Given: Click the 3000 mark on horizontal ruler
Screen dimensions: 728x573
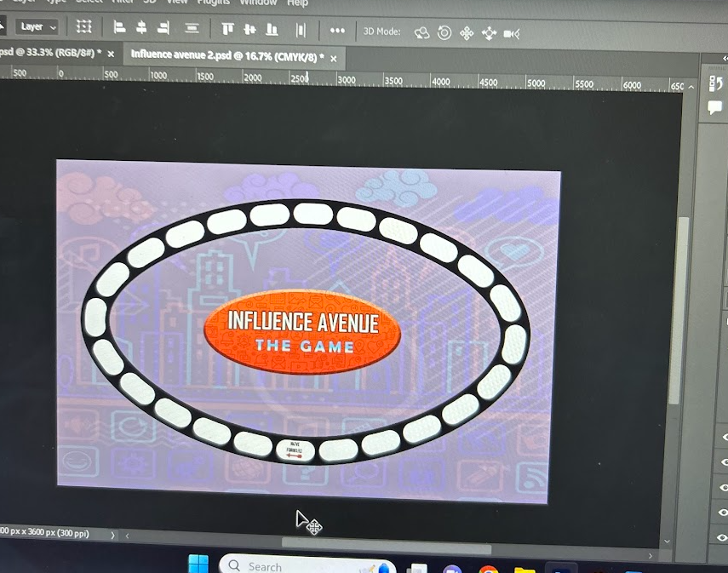Looking at the screenshot, I should 347,80.
